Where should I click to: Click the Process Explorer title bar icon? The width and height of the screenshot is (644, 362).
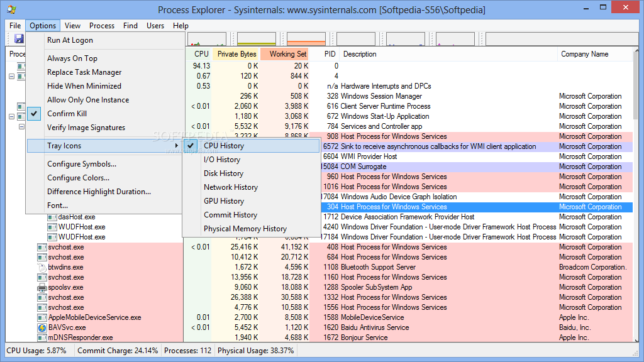tap(11, 9)
